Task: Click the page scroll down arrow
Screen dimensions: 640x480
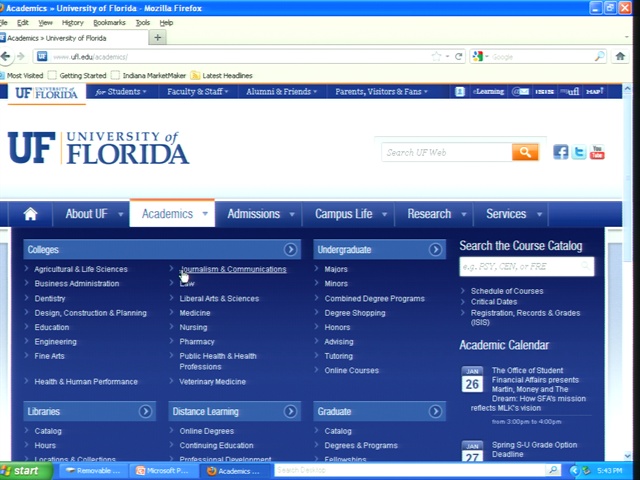Action: (627, 456)
